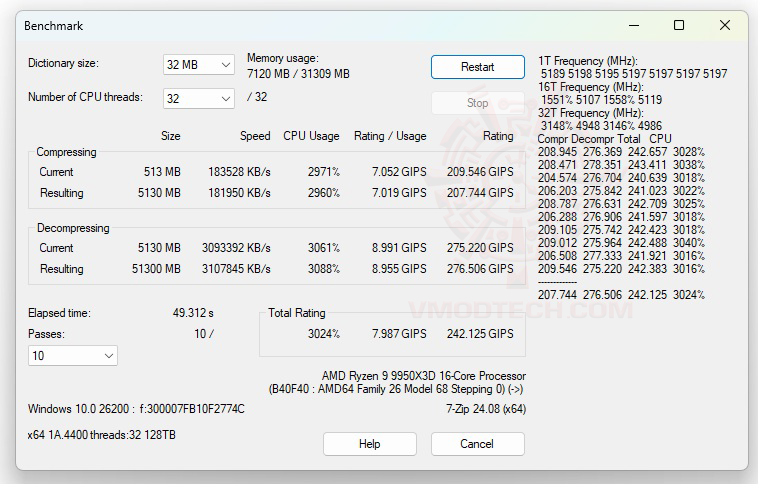Minimize the Benchmark window
The height and width of the screenshot is (492, 762).
click(634, 25)
